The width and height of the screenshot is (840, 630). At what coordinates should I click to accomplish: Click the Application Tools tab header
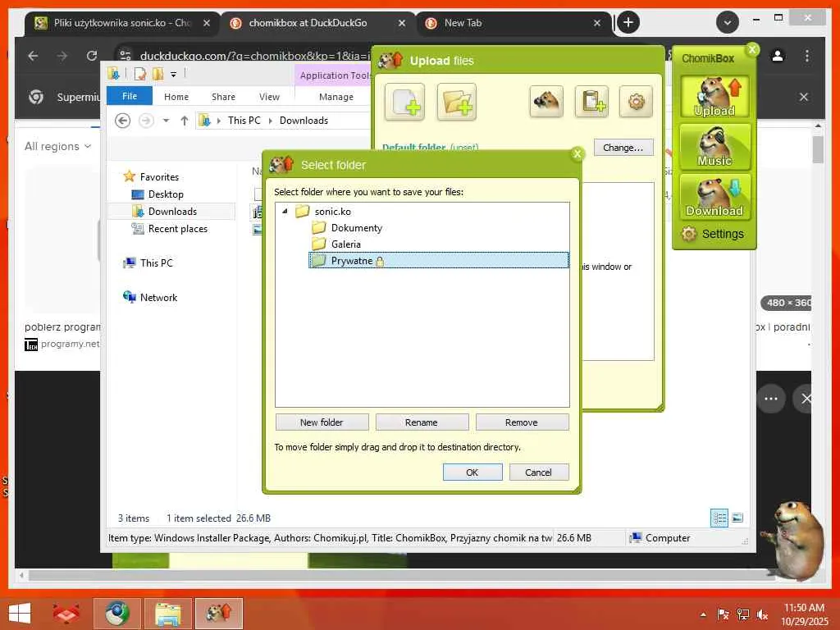click(x=333, y=75)
